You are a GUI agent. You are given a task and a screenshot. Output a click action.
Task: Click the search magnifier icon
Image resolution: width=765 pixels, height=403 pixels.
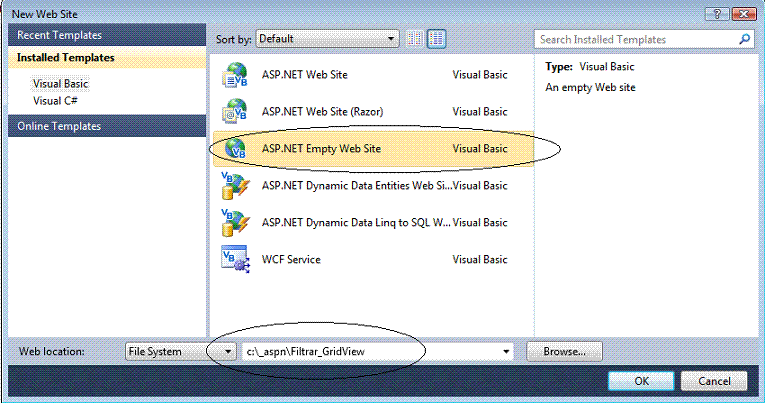pos(745,39)
